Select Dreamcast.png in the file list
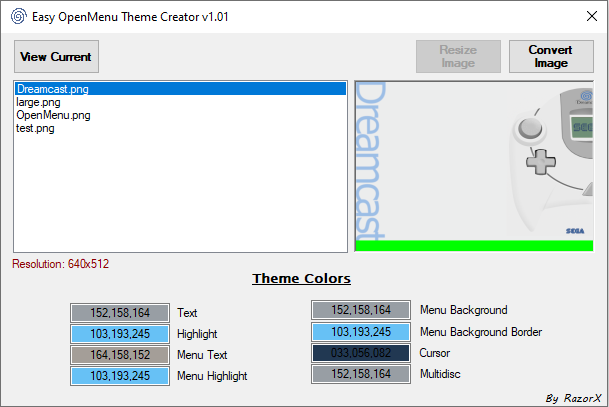 pos(181,89)
